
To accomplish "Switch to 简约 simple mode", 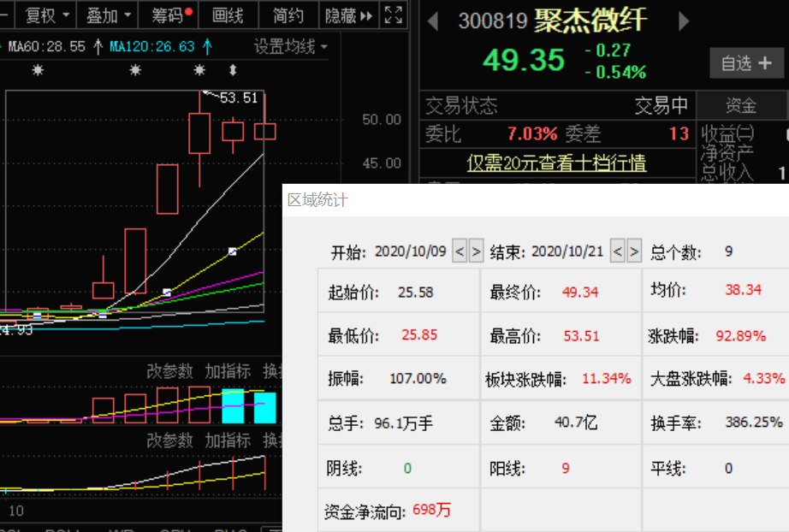I will click(288, 15).
